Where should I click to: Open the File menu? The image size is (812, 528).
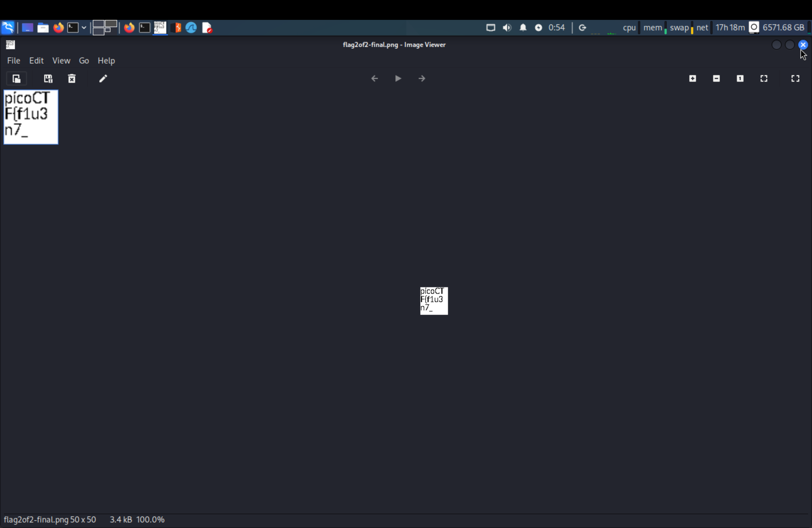click(14, 61)
